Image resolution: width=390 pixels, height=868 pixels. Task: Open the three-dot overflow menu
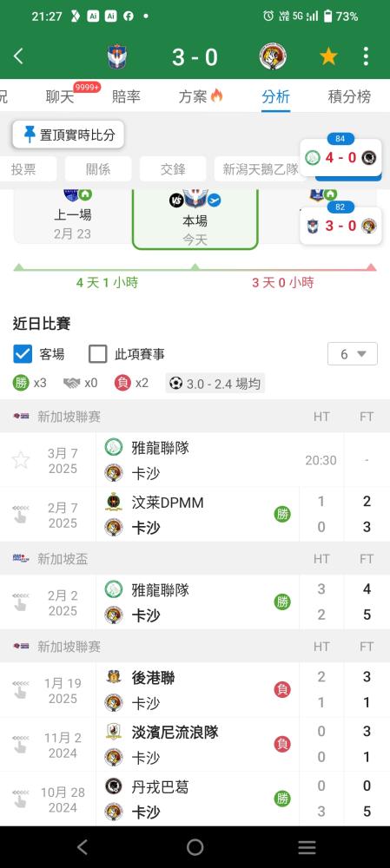click(x=366, y=56)
